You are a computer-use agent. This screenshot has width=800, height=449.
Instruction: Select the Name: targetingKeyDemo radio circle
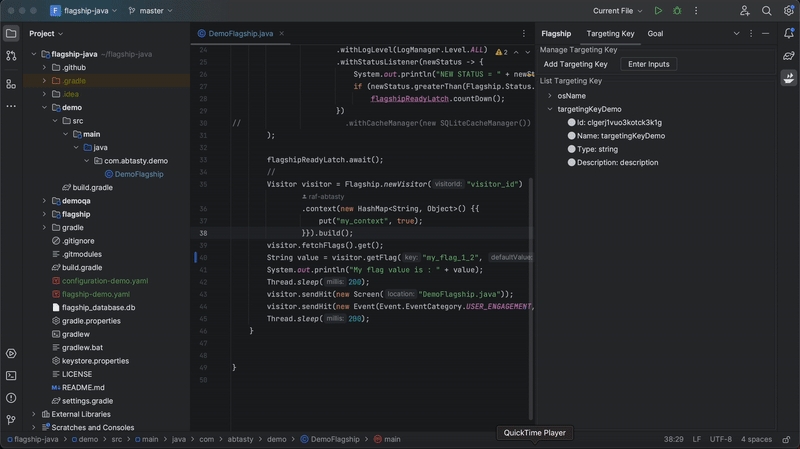coord(572,136)
